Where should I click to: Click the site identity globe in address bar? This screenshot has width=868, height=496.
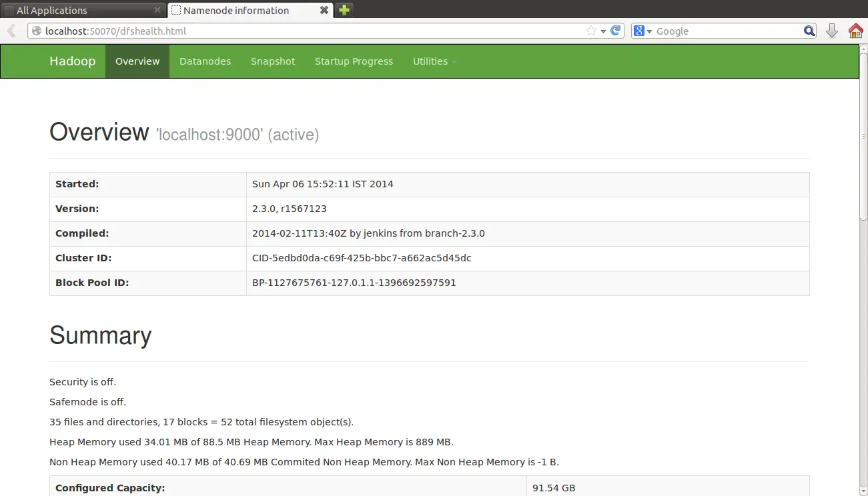click(37, 30)
